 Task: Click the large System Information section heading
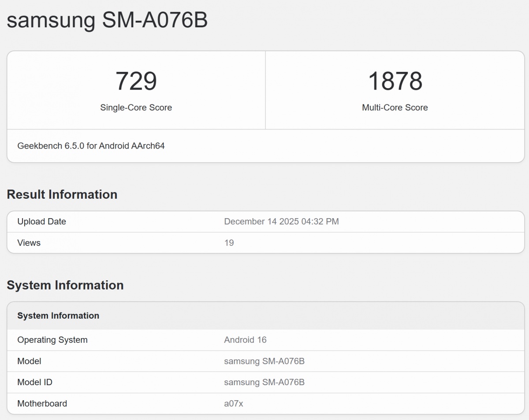point(65,285)
